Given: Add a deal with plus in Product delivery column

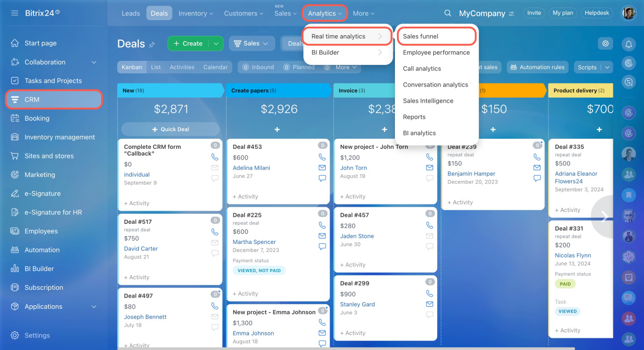Looking at the screenshot, I should point(599,129).
